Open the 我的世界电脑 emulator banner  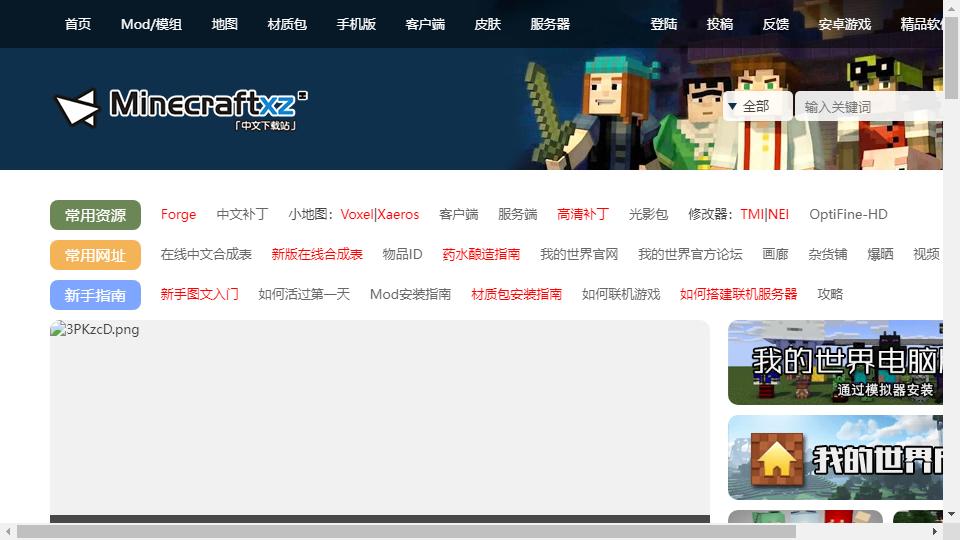[x=835, y=362]
